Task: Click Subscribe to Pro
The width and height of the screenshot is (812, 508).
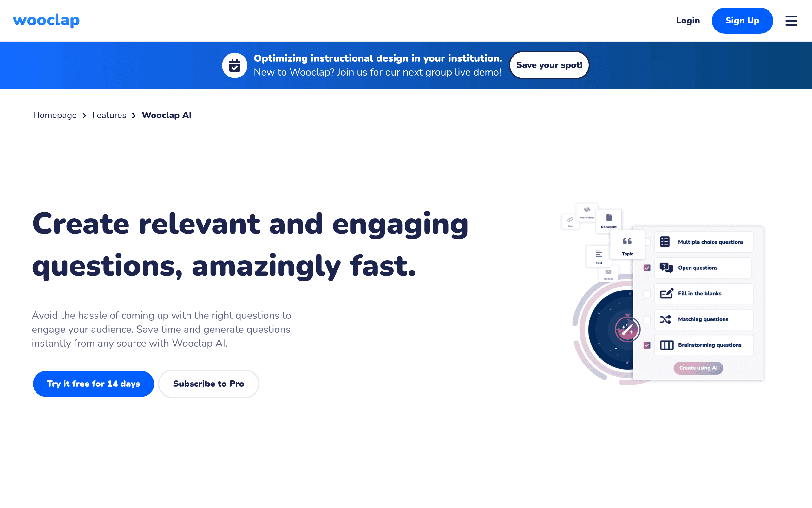Action: [x=208, y=384]
